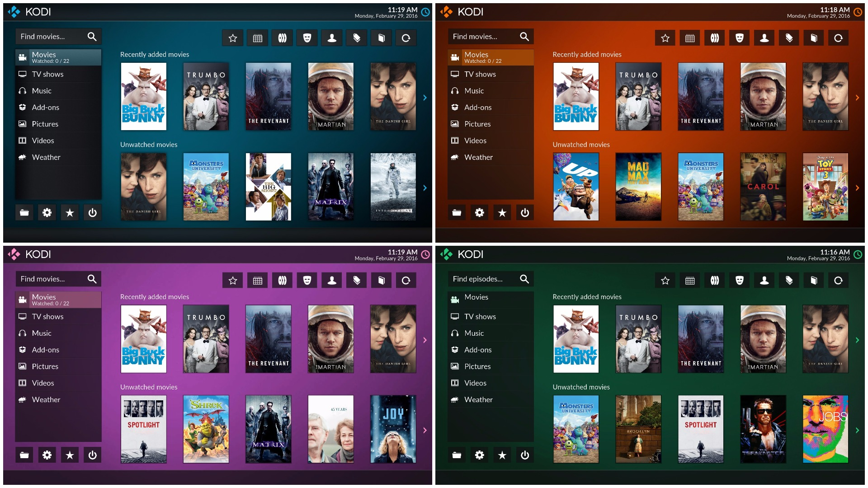Click the recently added next arrow in purple panel

click(425, 340)
